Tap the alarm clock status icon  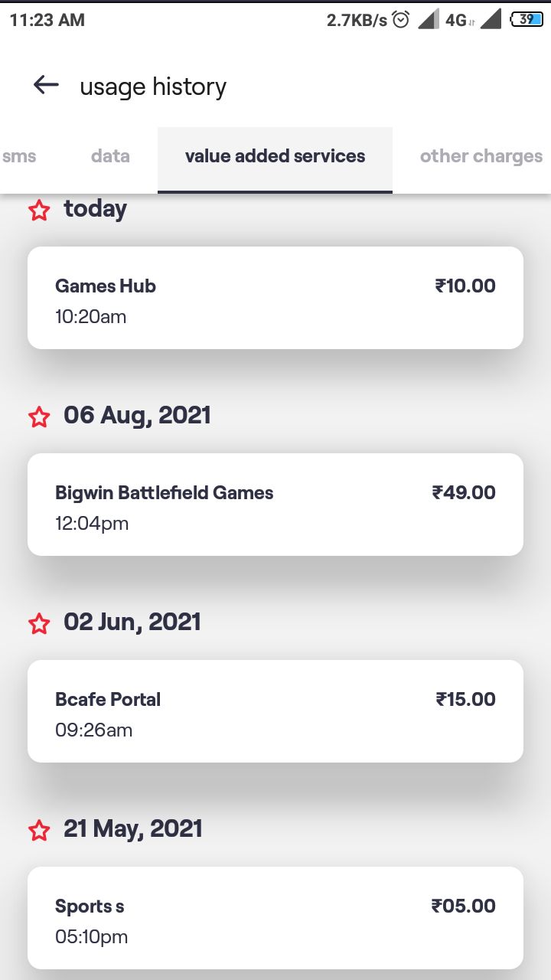(401, 21)
